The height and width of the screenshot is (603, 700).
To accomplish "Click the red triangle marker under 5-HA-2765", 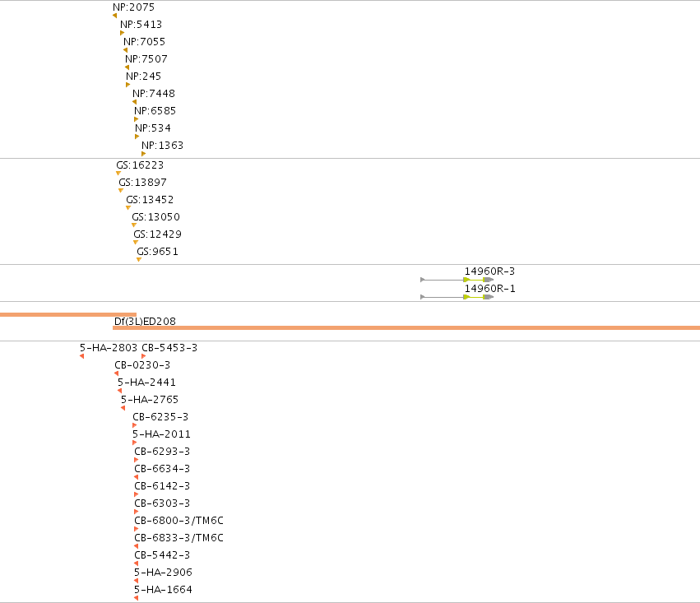I will coord(123,408).
